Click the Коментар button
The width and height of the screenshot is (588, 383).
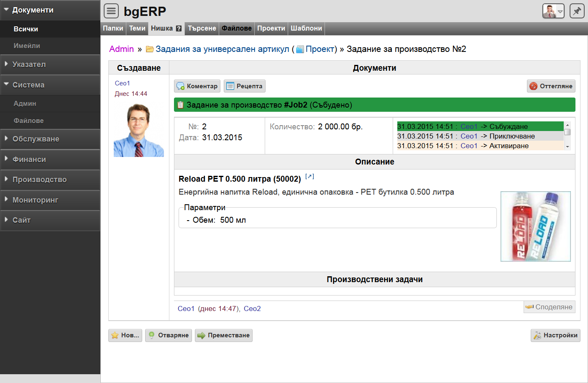click(197, 86)
